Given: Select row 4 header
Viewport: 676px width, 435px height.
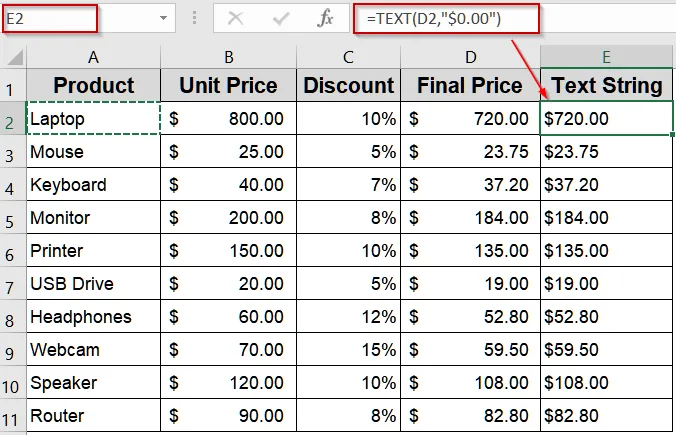Looking at the screenshot, I should tap(13, 185).
